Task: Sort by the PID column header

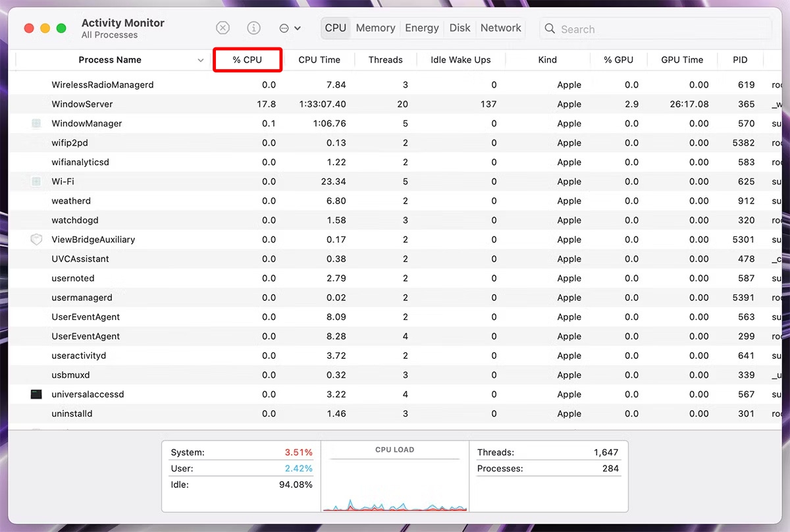Action: coord(740,60)
